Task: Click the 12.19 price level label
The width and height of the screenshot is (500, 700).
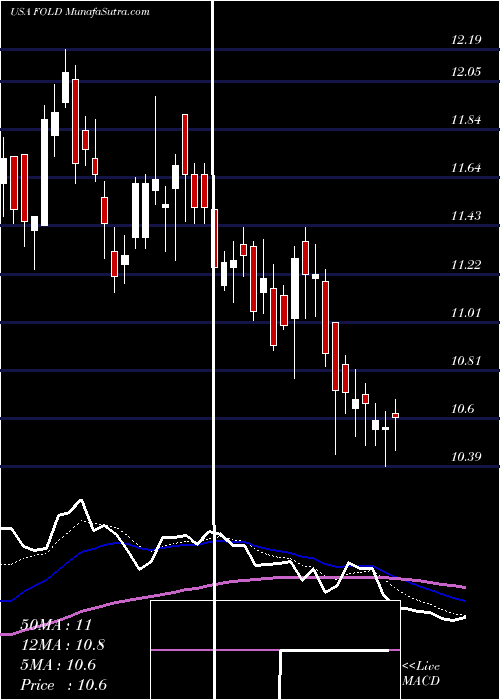Action: coord(466,40)
